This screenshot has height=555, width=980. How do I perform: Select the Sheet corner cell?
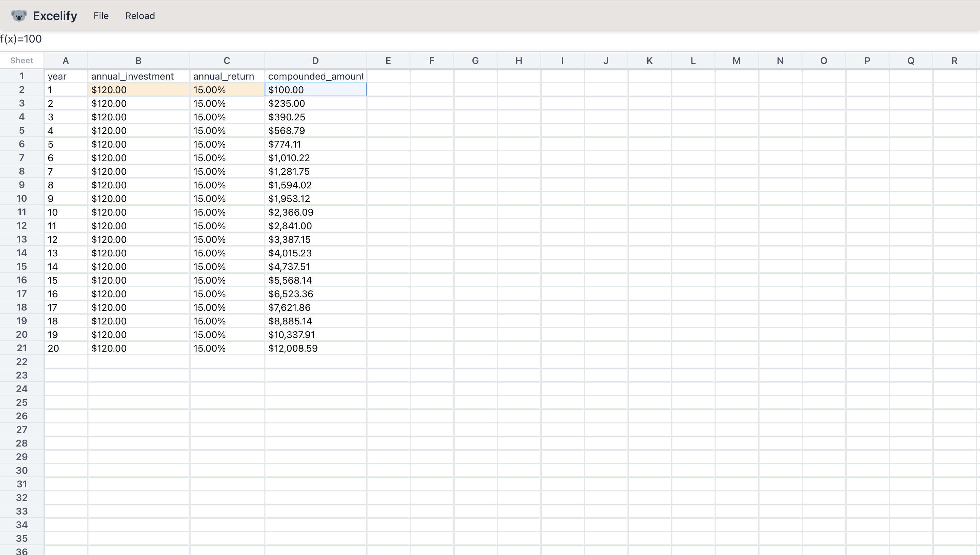[x=22, y=61]
